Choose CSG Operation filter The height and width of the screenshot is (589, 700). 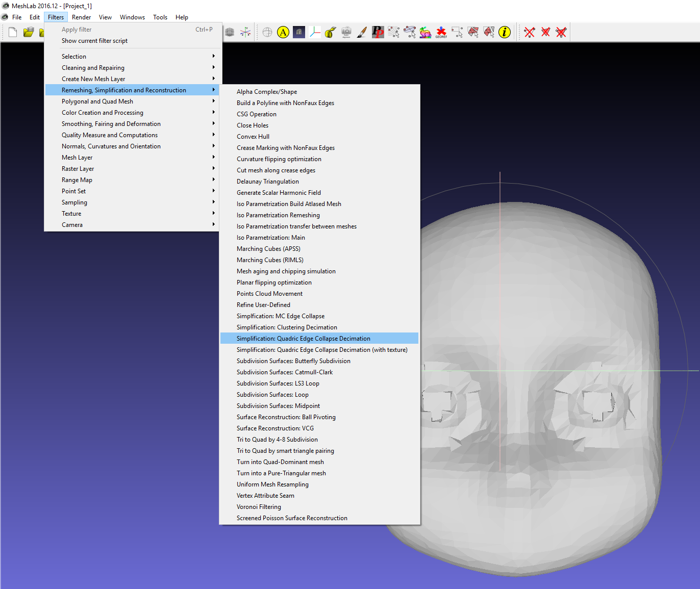coord(319,114)
